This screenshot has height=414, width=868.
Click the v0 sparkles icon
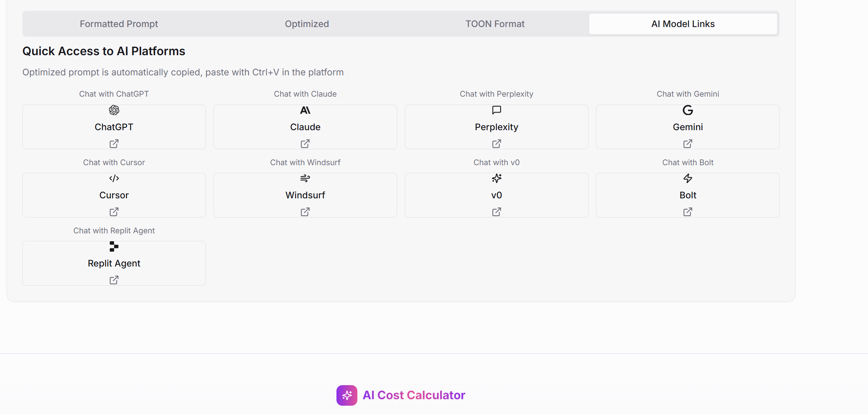497,178
